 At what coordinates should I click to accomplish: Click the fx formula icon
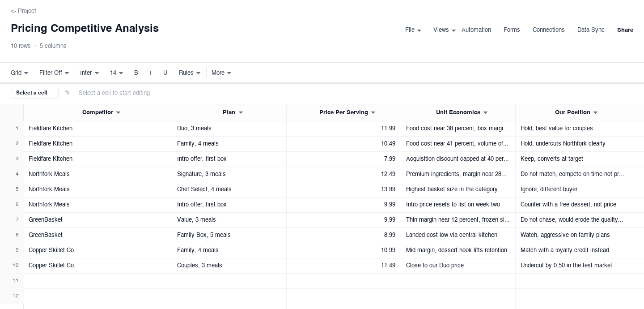68,93
